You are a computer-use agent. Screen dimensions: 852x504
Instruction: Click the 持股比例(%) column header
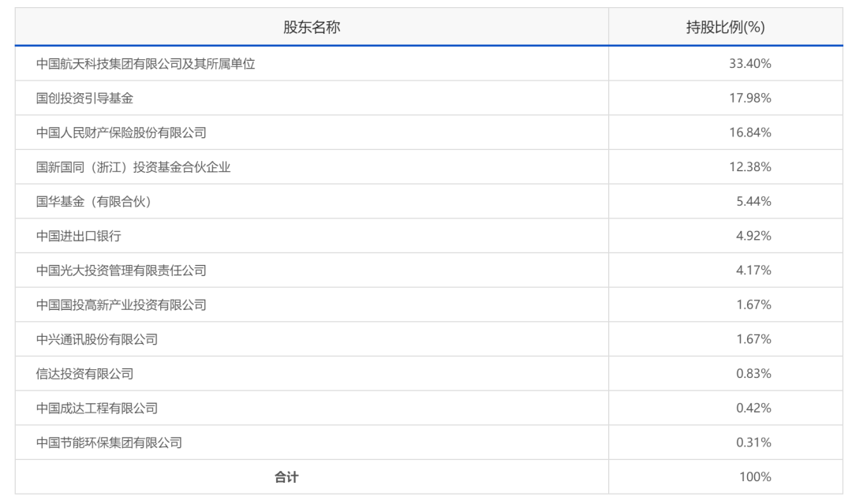point(726,27)
